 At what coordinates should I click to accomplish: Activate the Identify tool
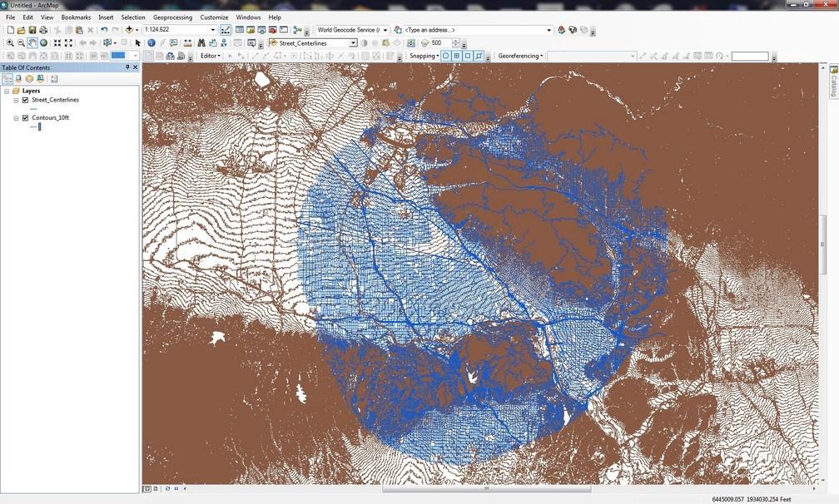pos(151,42)
